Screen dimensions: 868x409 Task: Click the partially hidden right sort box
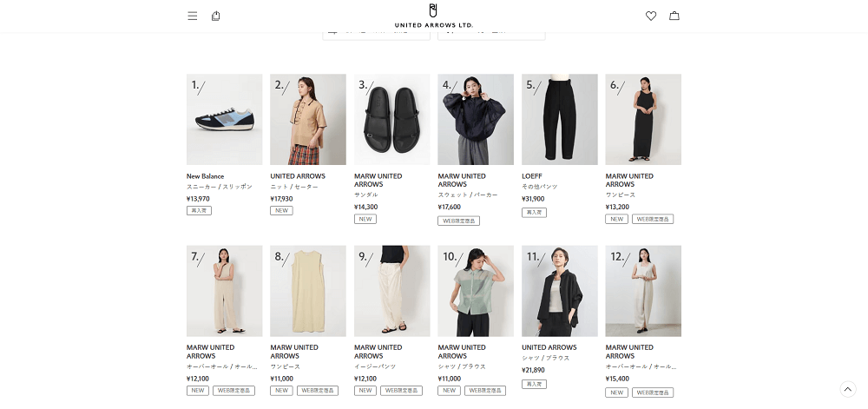tap(491, 36)
